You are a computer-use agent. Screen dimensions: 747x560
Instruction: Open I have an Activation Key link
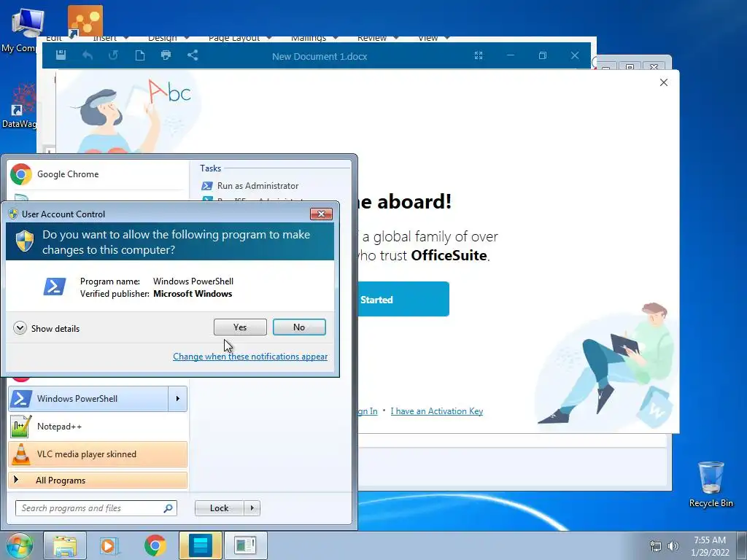437,411
